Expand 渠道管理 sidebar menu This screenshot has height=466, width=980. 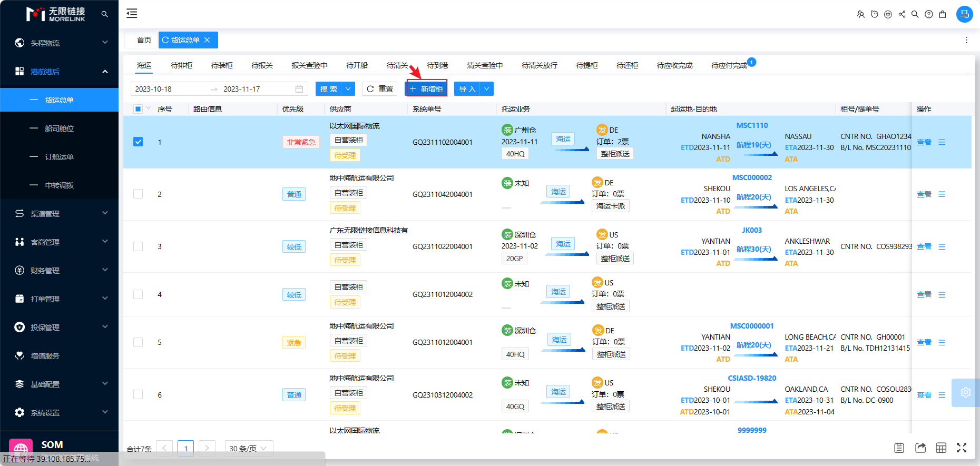pyautogui.click(x=59, y=213)
